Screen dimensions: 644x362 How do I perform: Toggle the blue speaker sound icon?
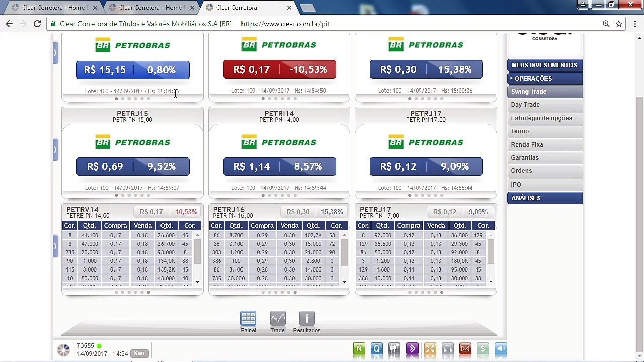[x=501, y=349]
